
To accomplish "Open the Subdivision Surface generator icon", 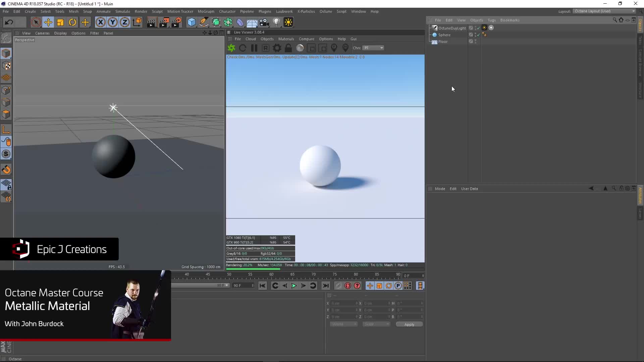I will point(216,22).
